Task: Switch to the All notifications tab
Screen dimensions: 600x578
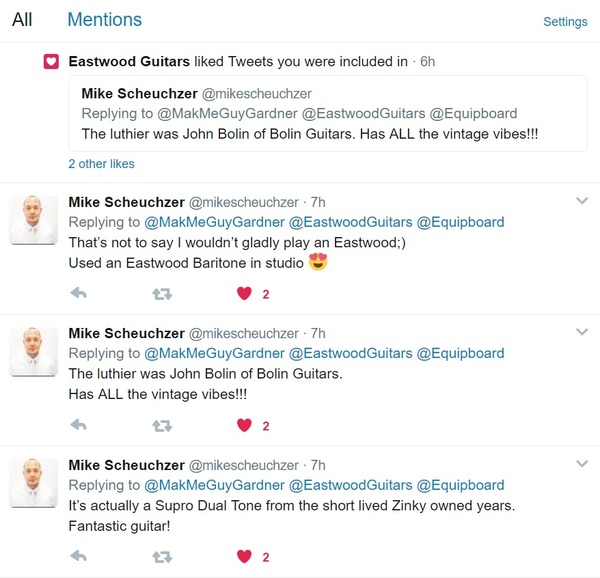Action: [x=22, y=20]
